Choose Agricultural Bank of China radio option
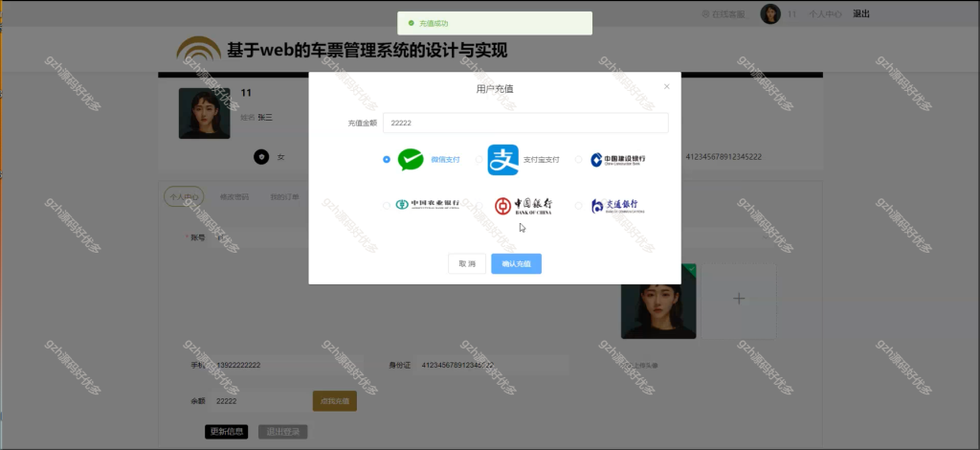The image size is (980, 450). 387,205
